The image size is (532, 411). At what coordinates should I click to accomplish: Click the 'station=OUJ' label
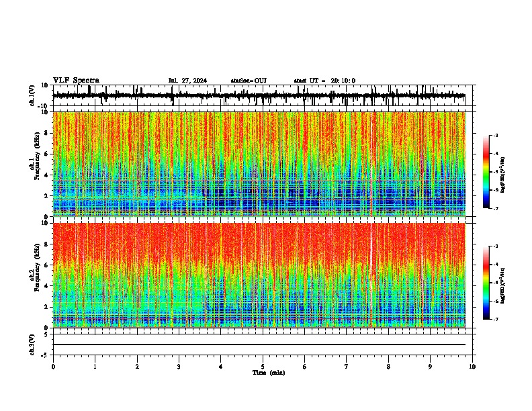coord(249,81)
